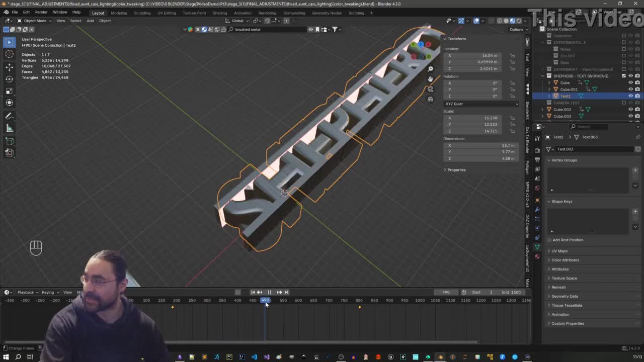Toggle the camera view gizmo

[430, 89]
